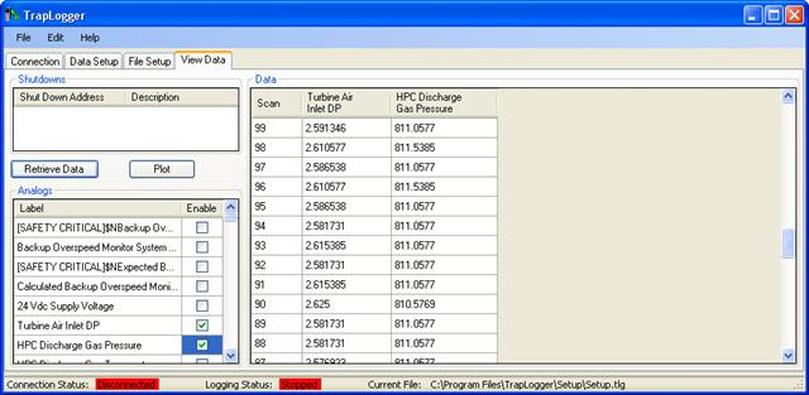Click Analogs list scroll down arrow

point(231,356)
